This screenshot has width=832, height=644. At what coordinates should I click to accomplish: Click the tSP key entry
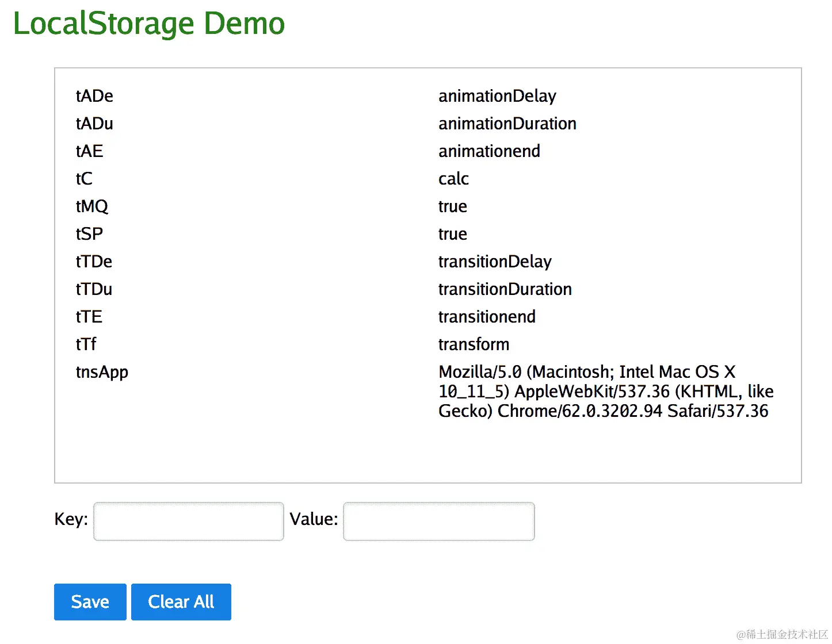pyautogui.click(x=89, y=234)
